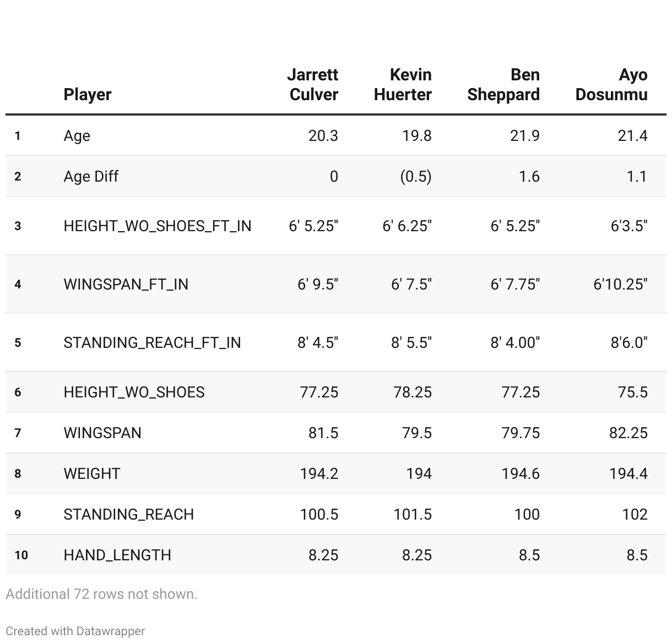
Task: Select the Jarrett Culver column header
Action: (313, 84)
